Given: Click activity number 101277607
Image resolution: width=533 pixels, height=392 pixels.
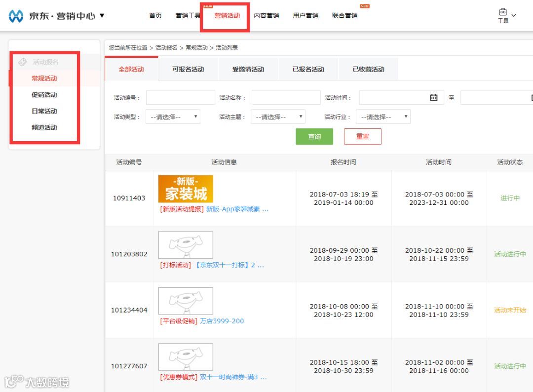Looking at the screenshot, I should (129, 366).
